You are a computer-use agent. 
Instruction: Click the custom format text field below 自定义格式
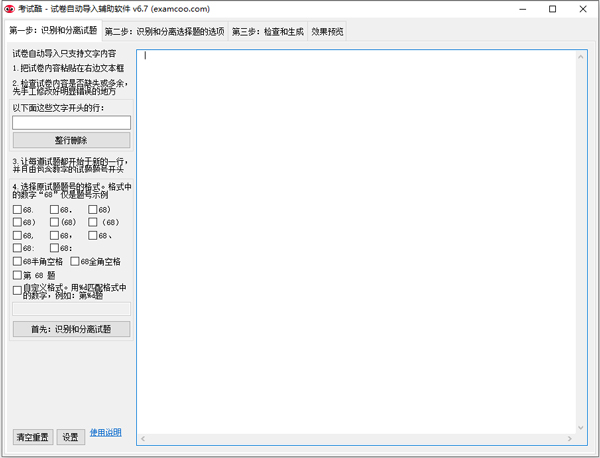(72, 309)
